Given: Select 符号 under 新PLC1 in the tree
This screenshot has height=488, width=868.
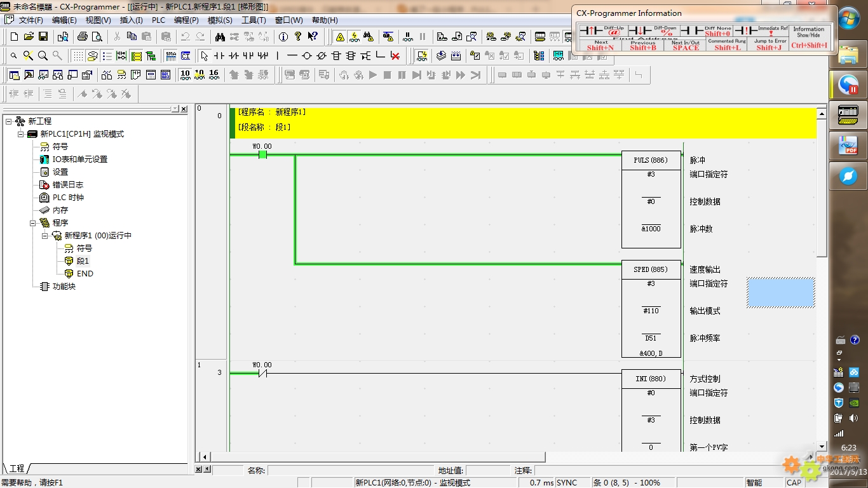Looking at the screenshot, I should pos(60,147).
